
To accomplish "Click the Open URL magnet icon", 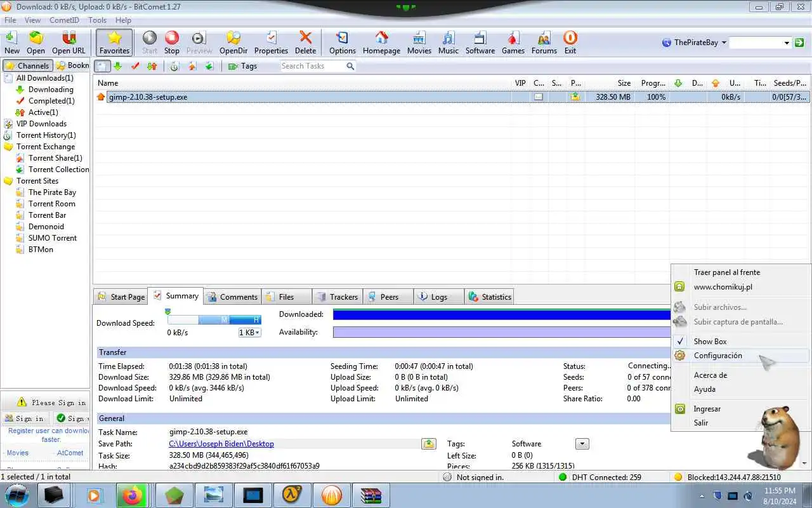I will (69, 43).
